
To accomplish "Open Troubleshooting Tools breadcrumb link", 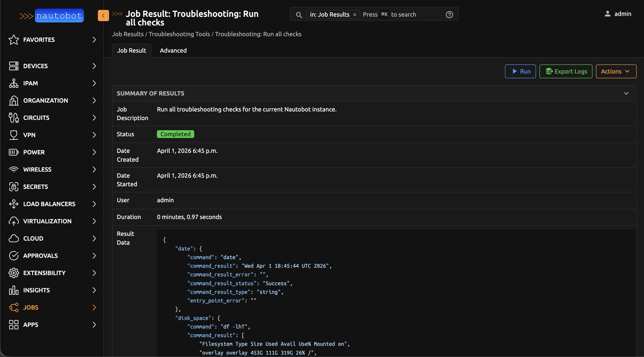I will (179, 34).
